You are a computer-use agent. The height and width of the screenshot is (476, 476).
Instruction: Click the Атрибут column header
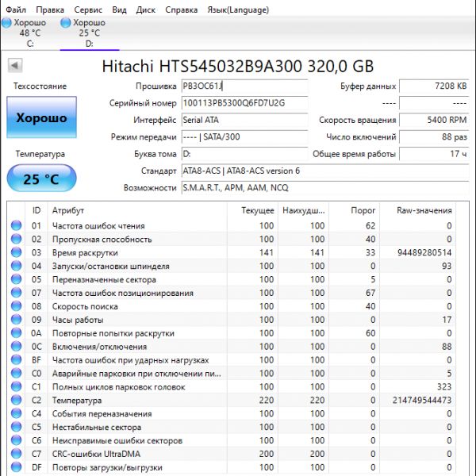(137, 210)
